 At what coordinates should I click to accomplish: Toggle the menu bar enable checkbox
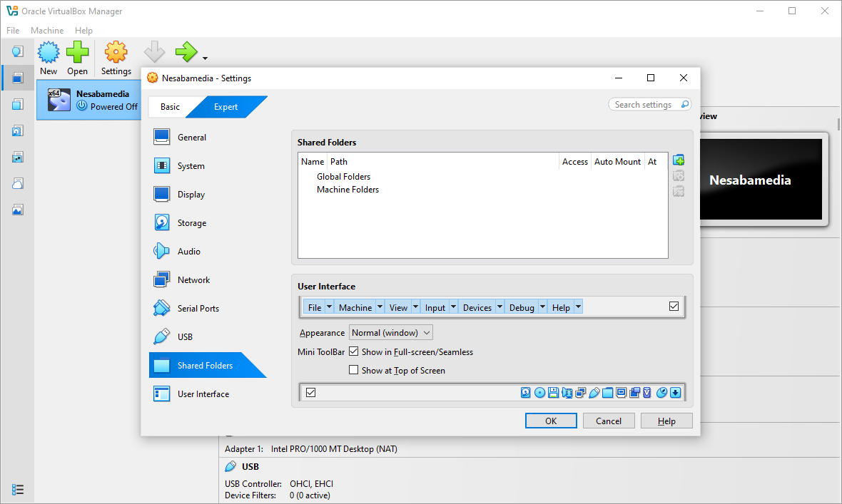point(674,307)
